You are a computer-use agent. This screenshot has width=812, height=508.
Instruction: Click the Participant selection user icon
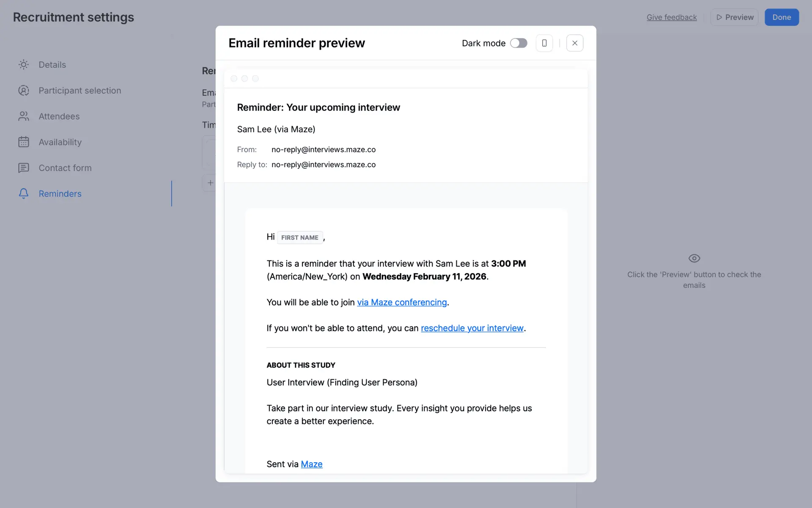coord(24,91)
